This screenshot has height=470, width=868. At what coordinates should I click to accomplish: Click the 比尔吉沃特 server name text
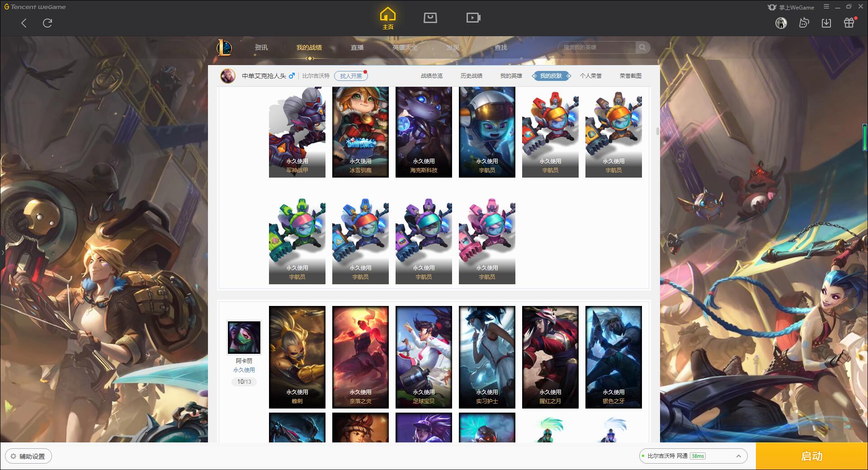pyautogui.click(x=316, y=76)
